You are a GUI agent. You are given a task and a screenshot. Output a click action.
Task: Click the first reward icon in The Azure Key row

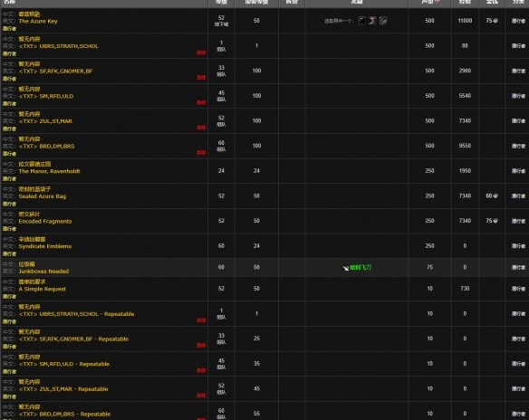pos(361,21)
